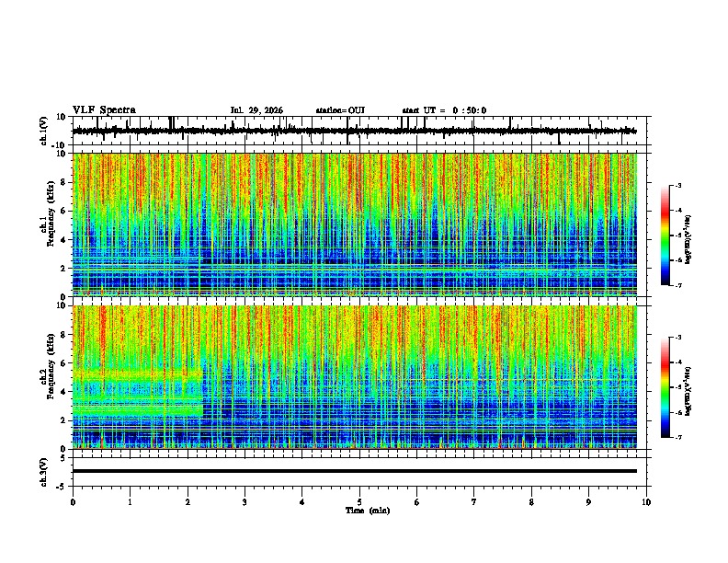Click the ch.2 color scale units label
The image size is (728, 563).
click(x=688, y=391)
